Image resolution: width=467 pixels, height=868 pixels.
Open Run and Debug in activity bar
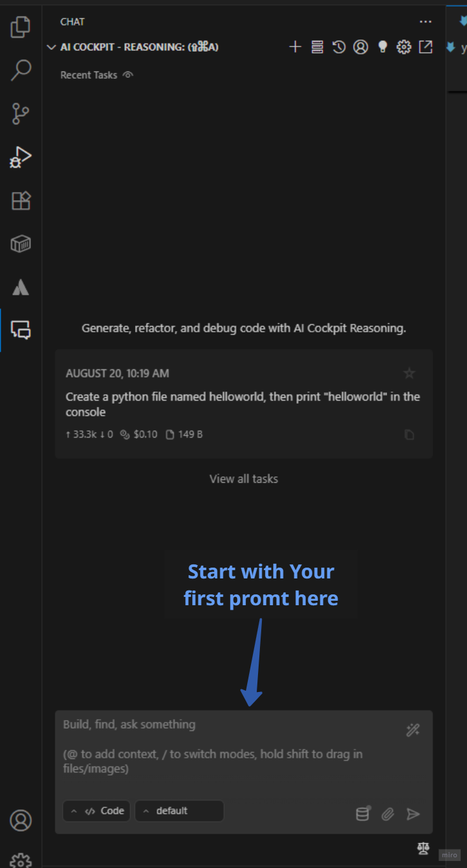click(x=20, y=157)
